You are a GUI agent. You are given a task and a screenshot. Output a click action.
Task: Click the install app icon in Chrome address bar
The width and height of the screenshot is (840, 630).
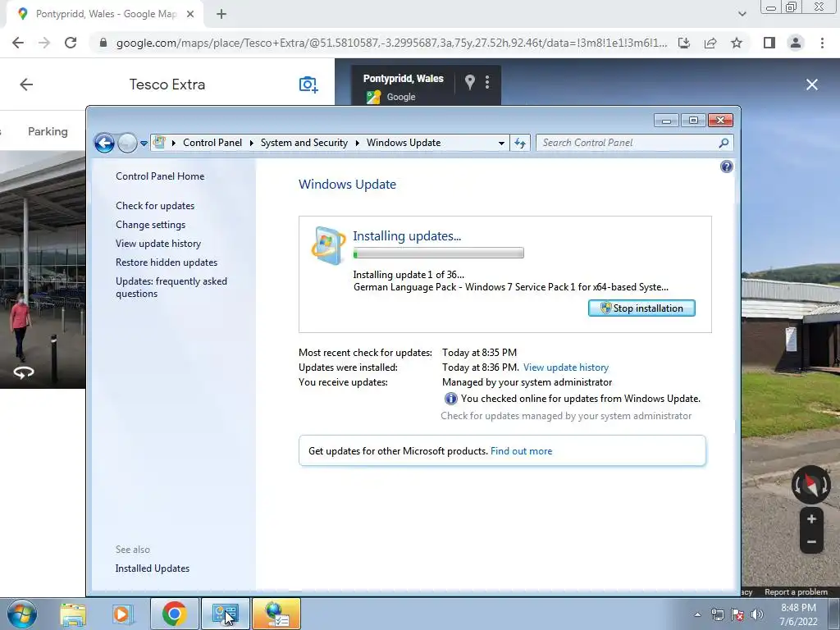pos(683,43)
